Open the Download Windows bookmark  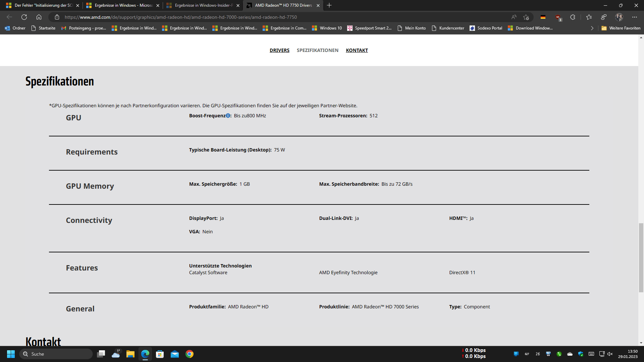point(530,28)
